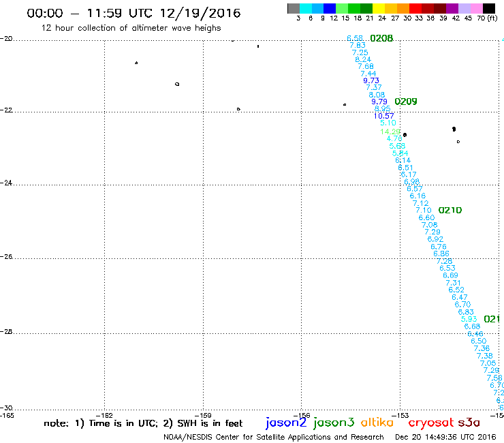Select the 10.57 wave height value
The height and width of the screenshot is (443, 504).
tap(383, 116)
